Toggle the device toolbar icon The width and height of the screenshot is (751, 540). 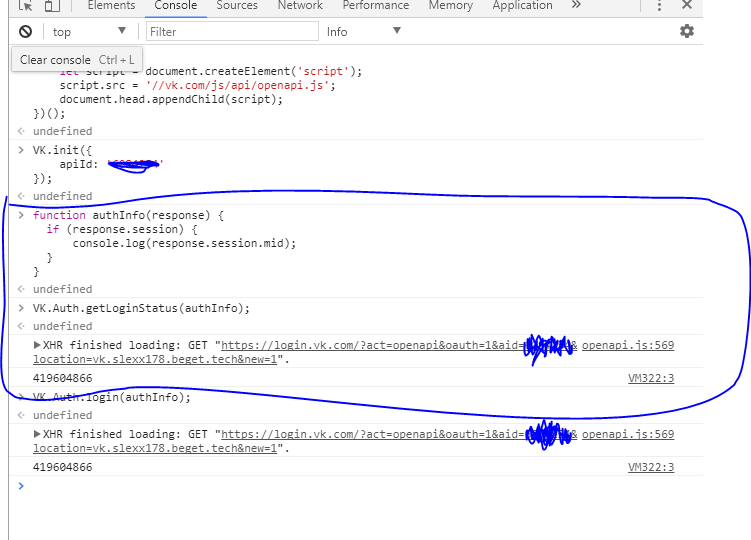(x=52, y=6)
